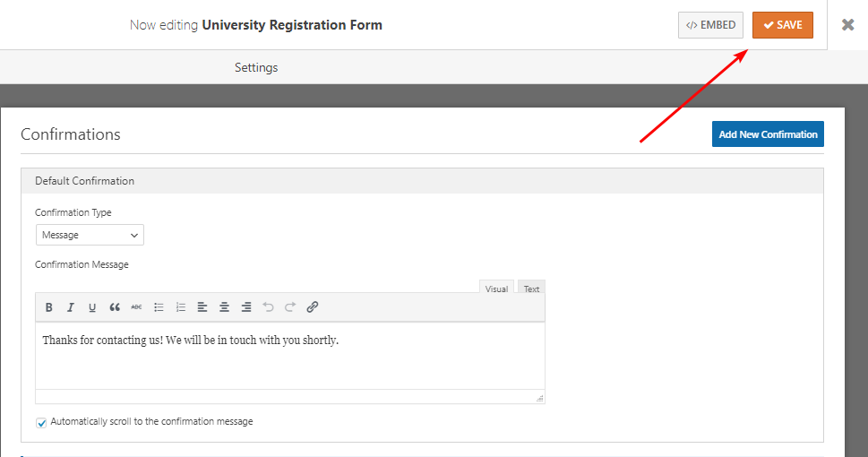Close the form builder
The height and width of the screenshot is (457, 868).
pos(847,25)
